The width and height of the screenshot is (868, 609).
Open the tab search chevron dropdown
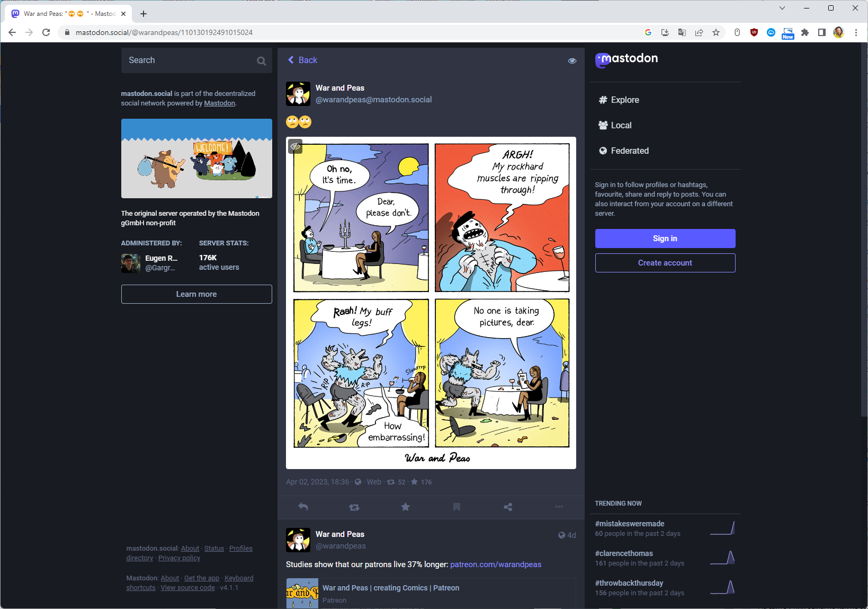[x=782, y=8]
